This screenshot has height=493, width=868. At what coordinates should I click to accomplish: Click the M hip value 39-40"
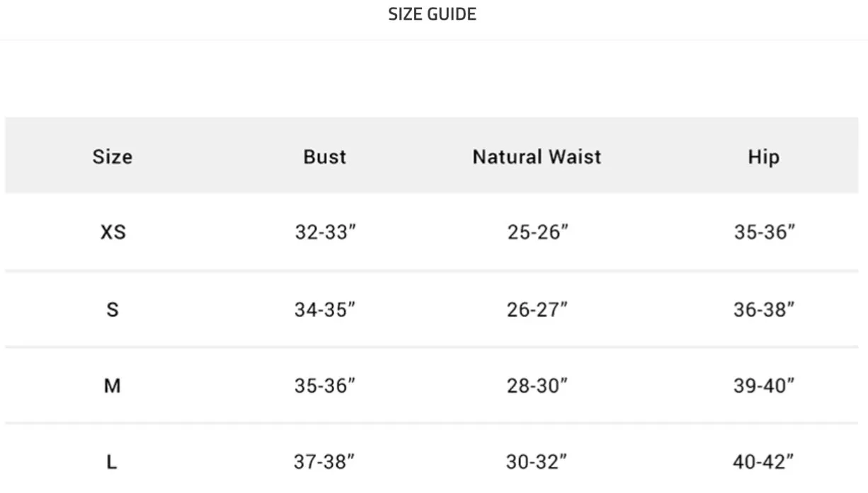pyautogui.click(x=764, y=385)
